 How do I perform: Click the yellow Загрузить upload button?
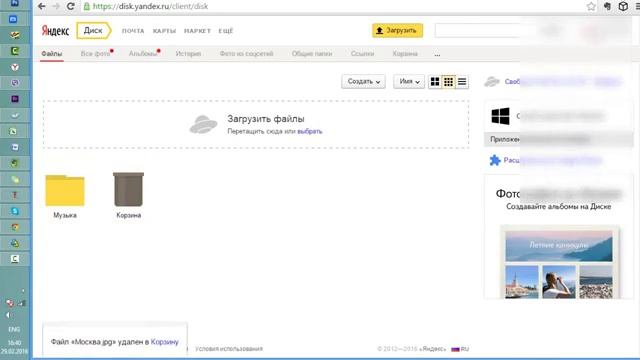pos(397,31)
